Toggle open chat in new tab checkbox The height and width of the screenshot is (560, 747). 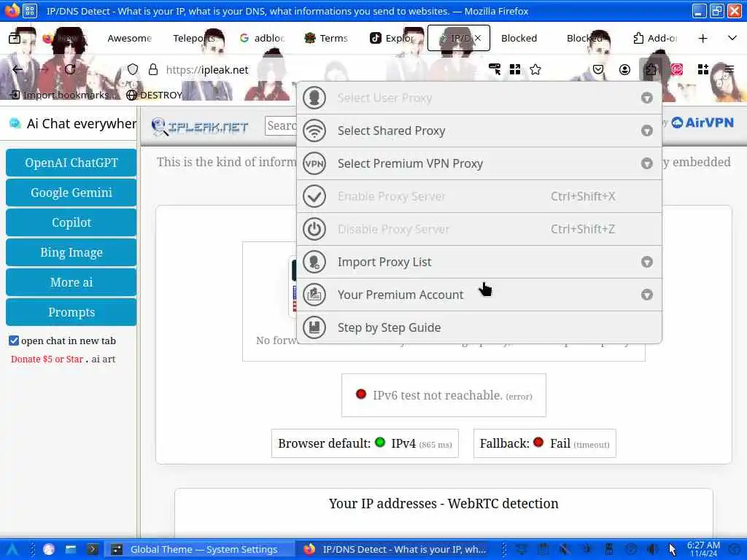click(14, 341)
